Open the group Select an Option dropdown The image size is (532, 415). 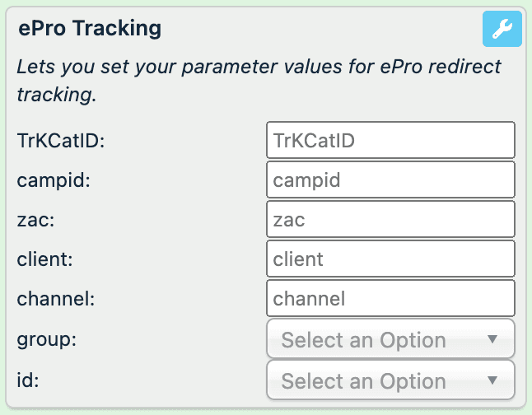pos(379,339)
